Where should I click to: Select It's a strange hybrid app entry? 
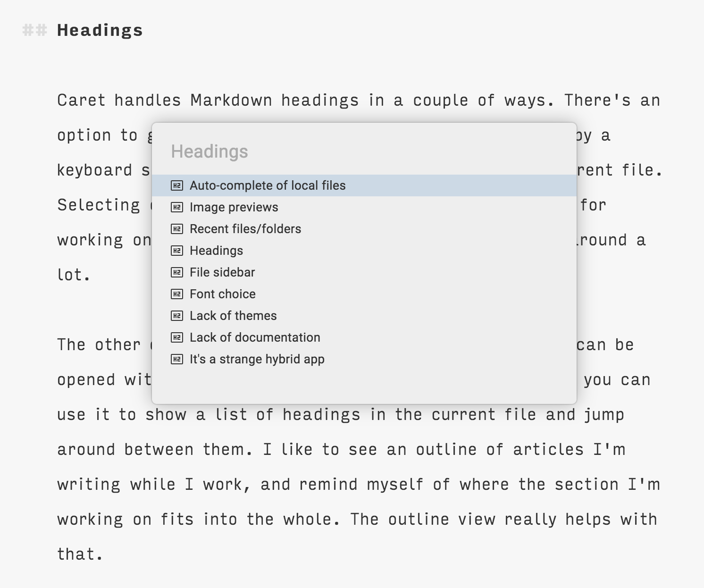[257, 359]
